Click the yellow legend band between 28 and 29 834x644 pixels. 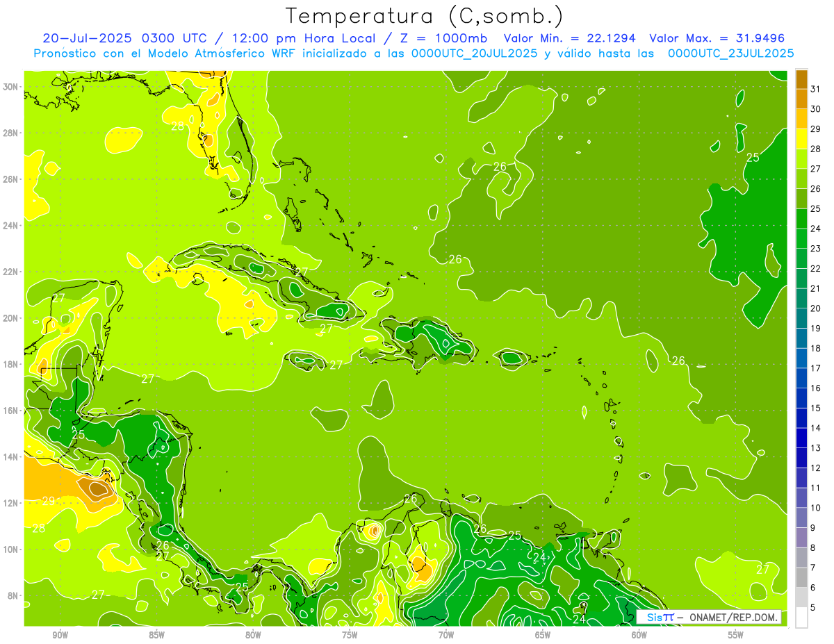[801, 139]
